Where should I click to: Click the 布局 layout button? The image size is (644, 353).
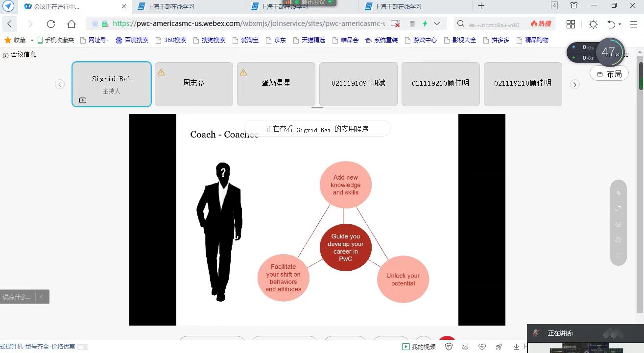click(609, 74)
